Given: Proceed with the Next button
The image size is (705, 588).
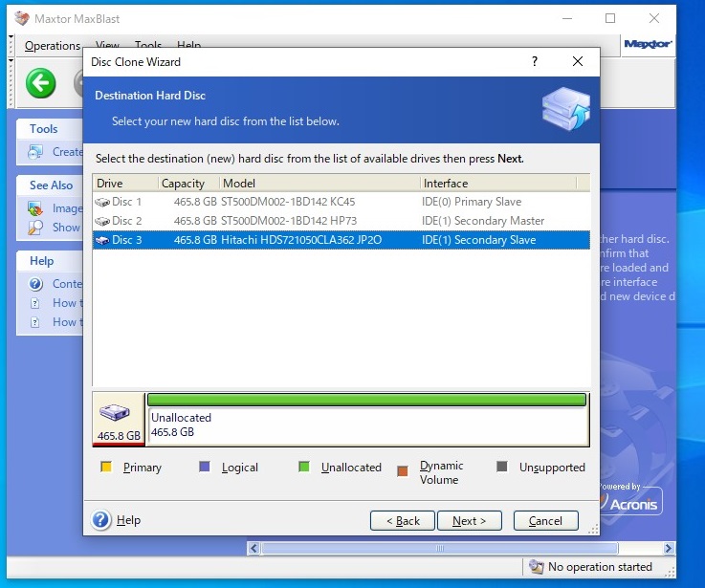Looking at the screenshot, I should 470,520.
